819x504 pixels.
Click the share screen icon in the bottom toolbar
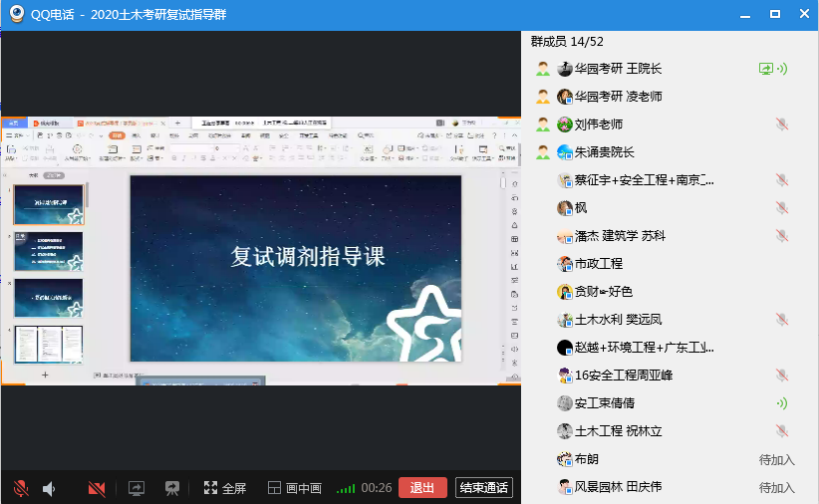coord(136,488)
